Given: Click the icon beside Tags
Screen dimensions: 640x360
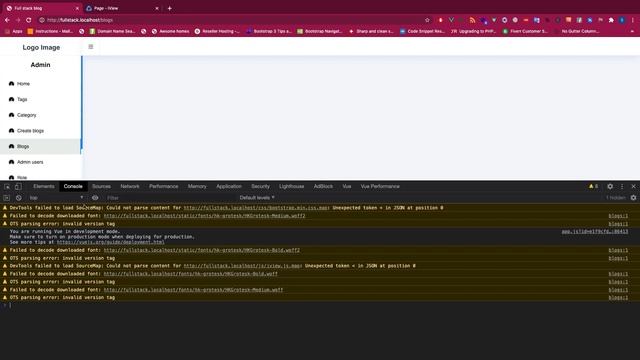Looking at the screenshot, I should (11, 99).
